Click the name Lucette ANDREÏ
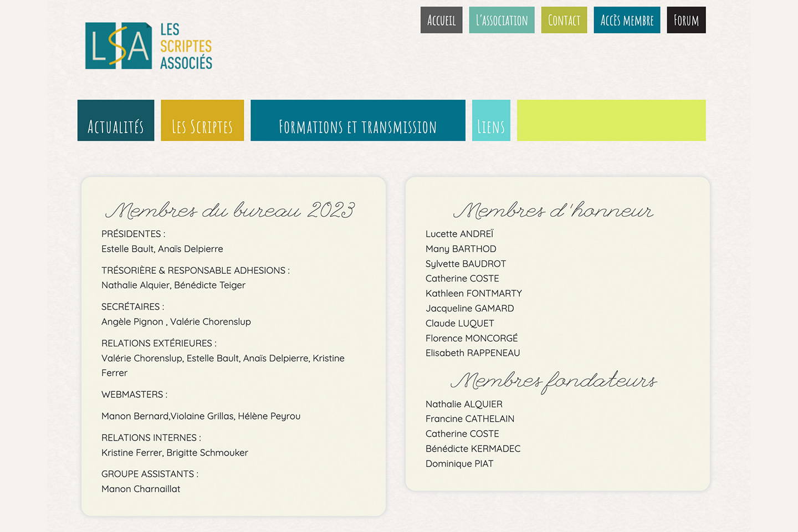The height and width of the screenshot is (532, 798). 459,234
